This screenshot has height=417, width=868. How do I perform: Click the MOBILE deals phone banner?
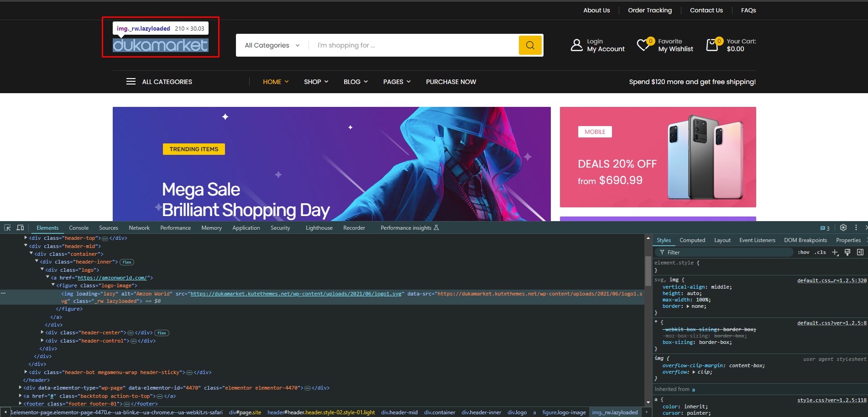(x=658, y=157)
